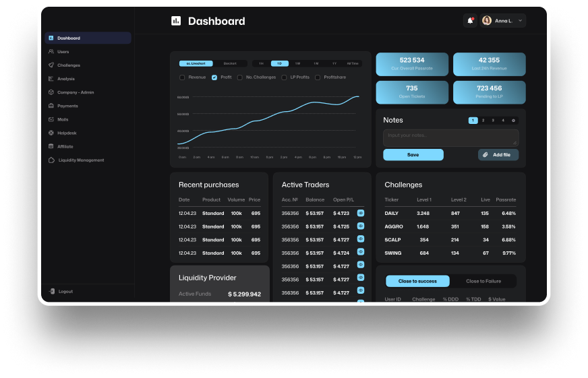Click the AGGRO ticker in Challenges table
This screenshot has width=588, height=378.
pos(394,226)
